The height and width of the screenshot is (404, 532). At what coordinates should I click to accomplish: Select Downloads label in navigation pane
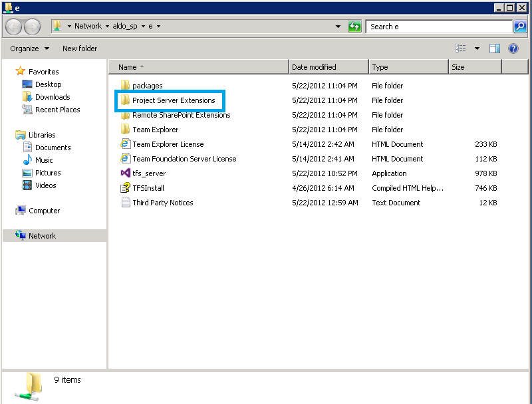(53, 97)
